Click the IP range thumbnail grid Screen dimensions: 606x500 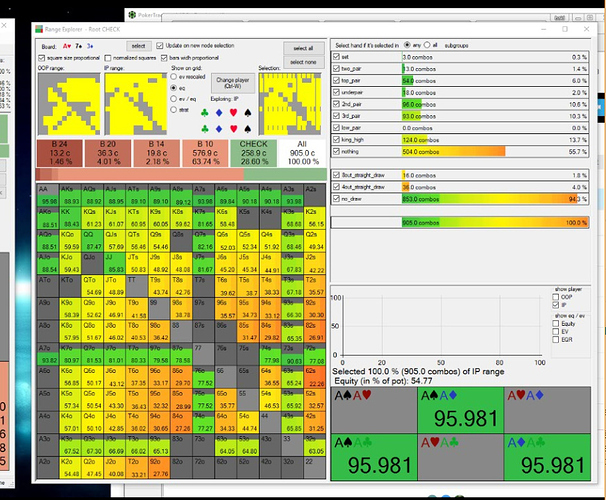(x=136, y=104)
